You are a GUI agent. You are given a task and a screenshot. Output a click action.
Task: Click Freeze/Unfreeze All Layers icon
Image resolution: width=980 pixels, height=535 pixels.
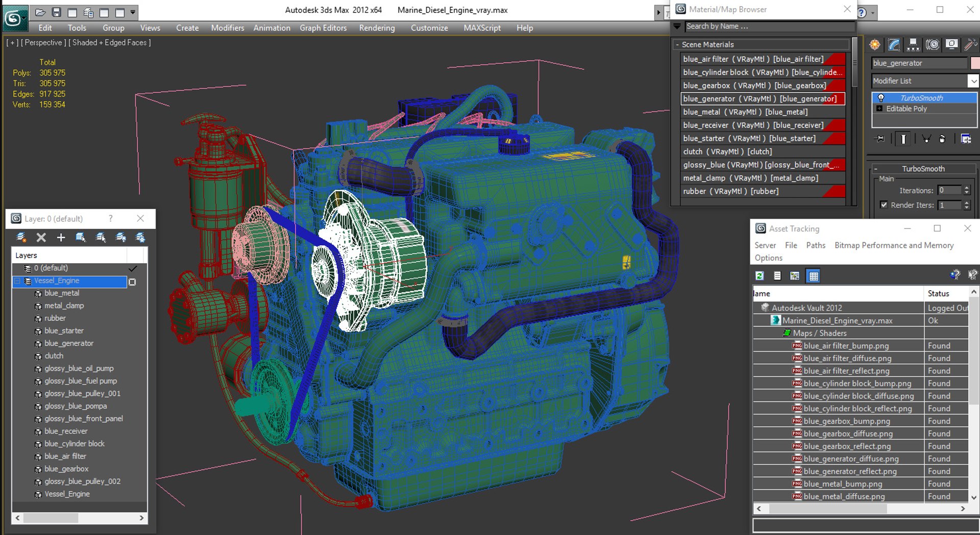140,237
